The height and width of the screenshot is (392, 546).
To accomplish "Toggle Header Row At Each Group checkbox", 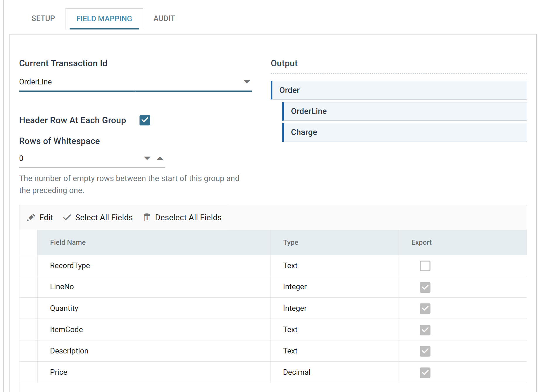I will [145, 120].
